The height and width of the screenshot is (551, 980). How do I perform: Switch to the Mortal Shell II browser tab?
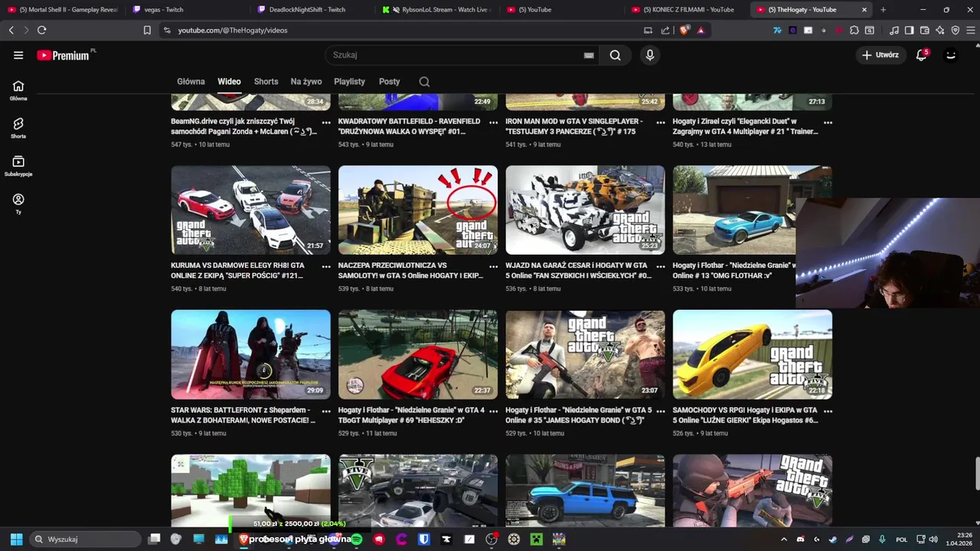[x=63, y=9]
